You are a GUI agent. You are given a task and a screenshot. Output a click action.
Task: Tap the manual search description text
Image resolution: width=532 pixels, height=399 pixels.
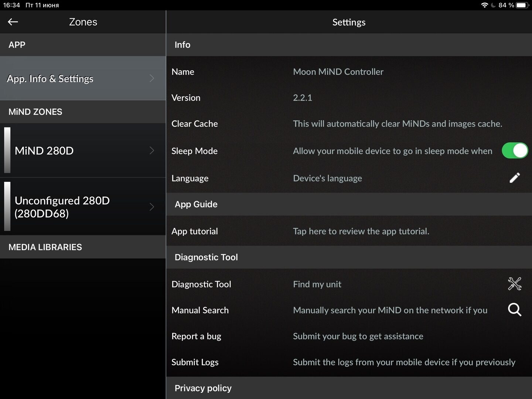[390, 310]
